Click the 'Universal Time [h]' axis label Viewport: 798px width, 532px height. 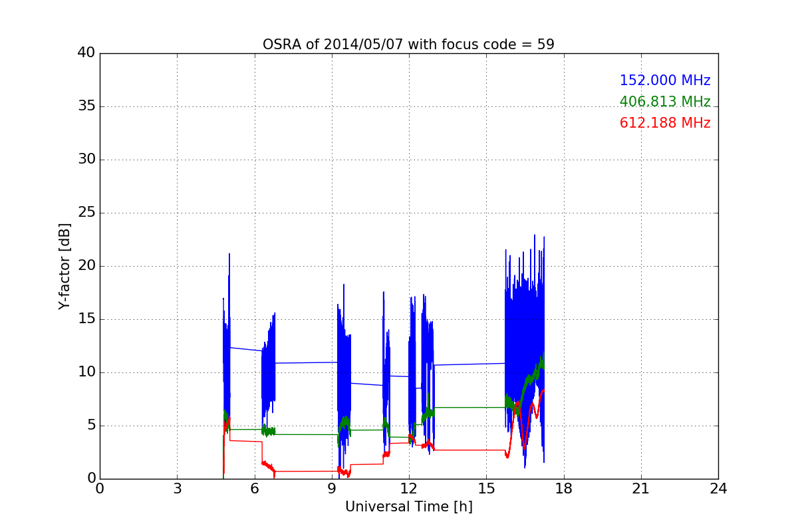click(408, 507)
